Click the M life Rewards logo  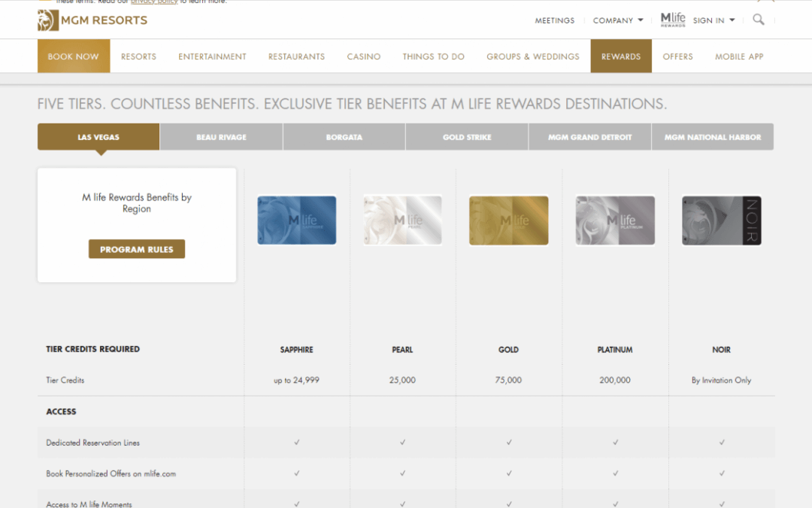(672, 20)
